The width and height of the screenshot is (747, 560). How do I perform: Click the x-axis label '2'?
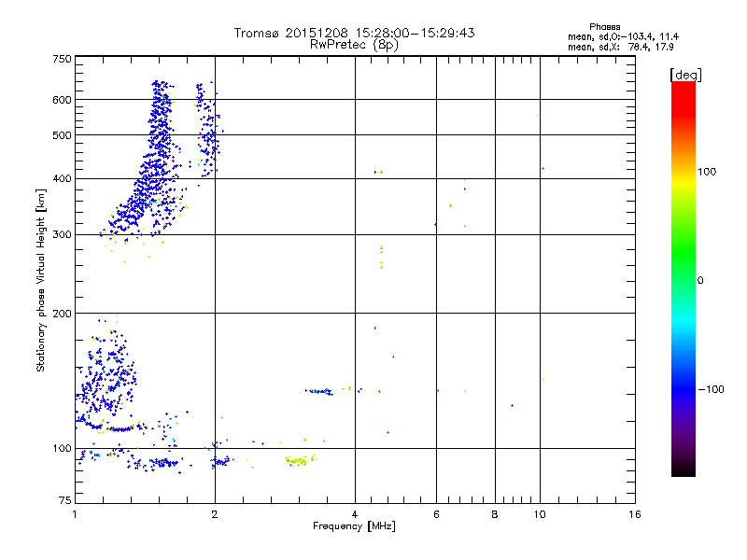(215, 514)
